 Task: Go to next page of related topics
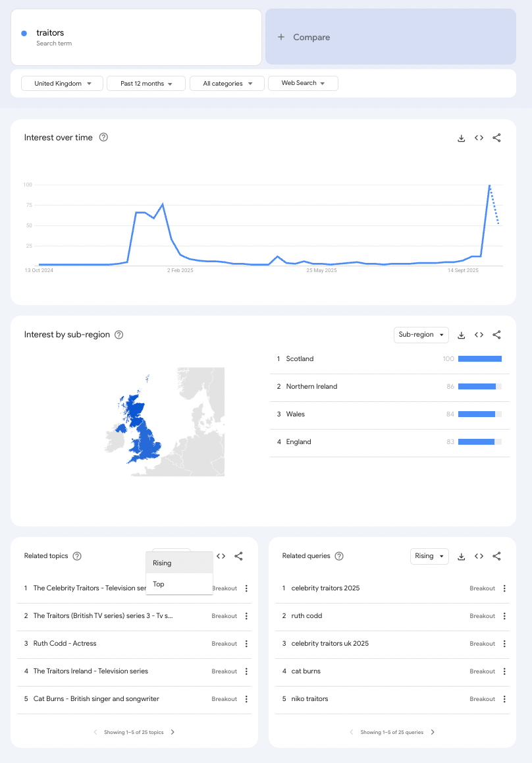click(173, 732)
